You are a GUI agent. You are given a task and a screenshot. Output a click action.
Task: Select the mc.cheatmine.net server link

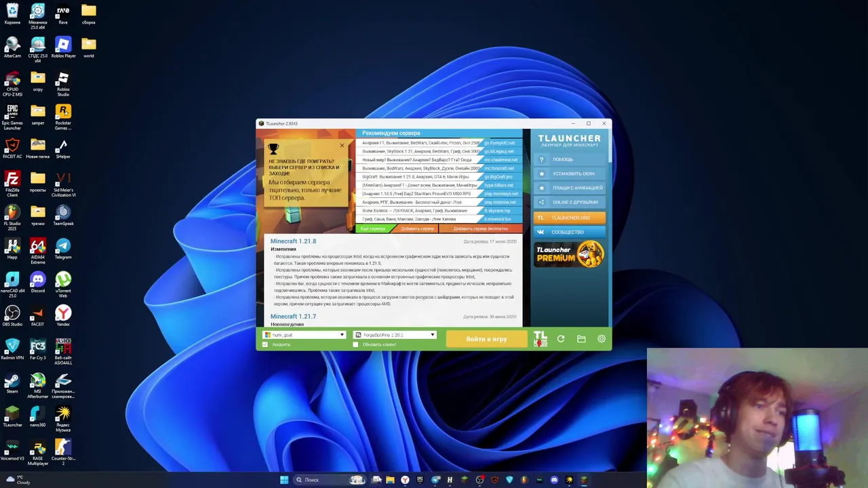pos(501,160)
